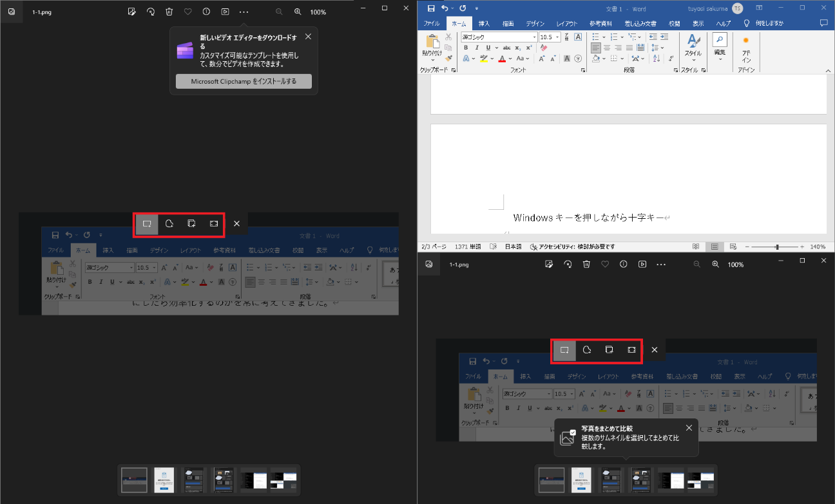835x504 pixels.
Task: Click the delete trash icon in left Photos window
Action: point(169,12)
